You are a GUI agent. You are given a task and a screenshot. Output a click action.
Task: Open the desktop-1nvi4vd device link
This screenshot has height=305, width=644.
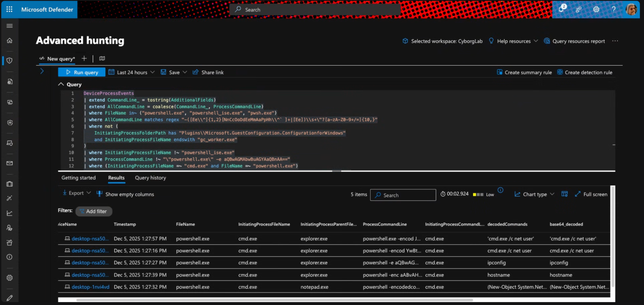[90, 287]
